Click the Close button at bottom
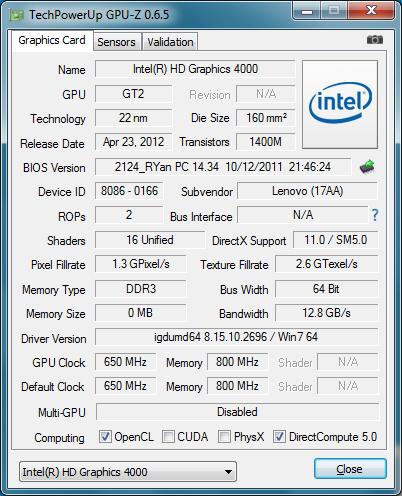Image resolution: width=402 pixels, height=496 pixels. tap(350, 469)
